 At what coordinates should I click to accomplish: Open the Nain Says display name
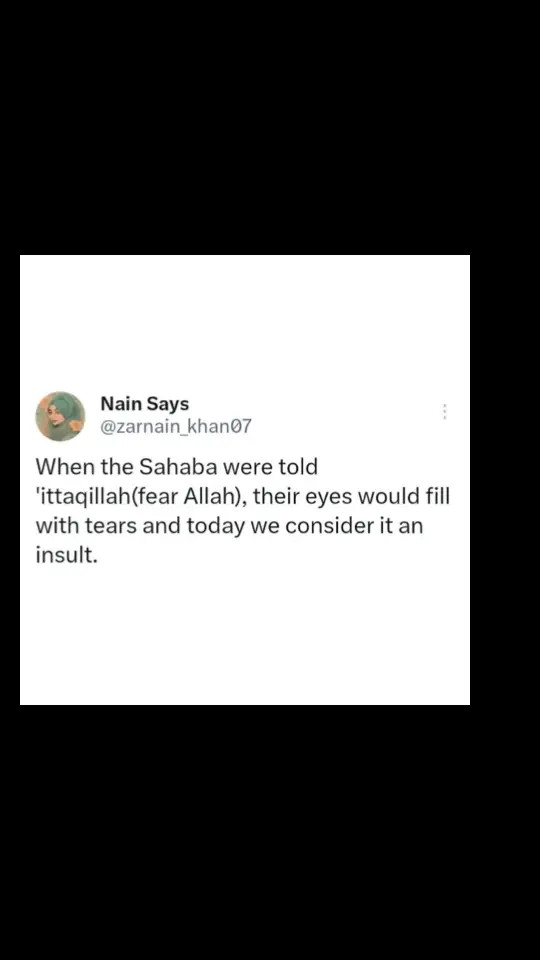click(144, 404)
